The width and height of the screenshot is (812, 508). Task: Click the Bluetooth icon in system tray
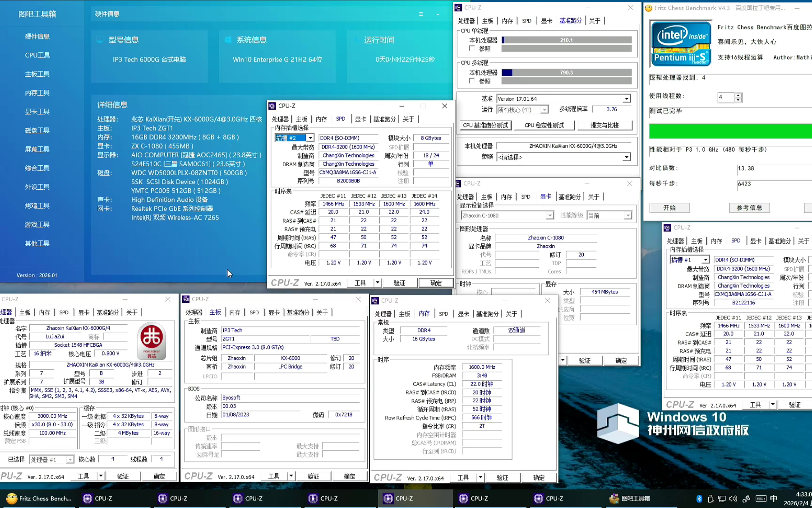699,499
